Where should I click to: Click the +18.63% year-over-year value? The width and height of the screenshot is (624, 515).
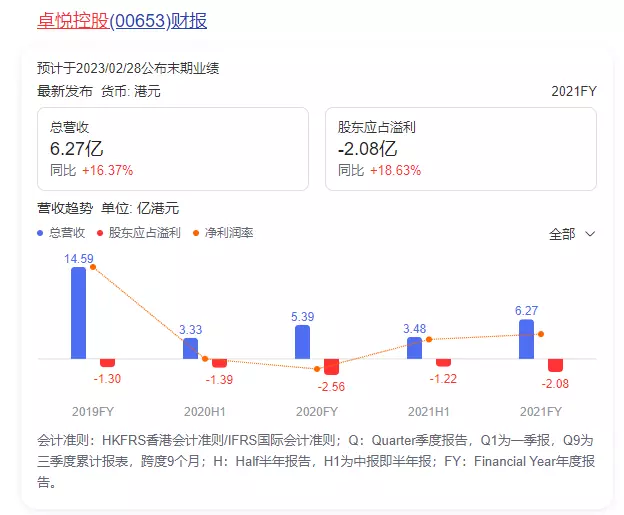point(396,170)
